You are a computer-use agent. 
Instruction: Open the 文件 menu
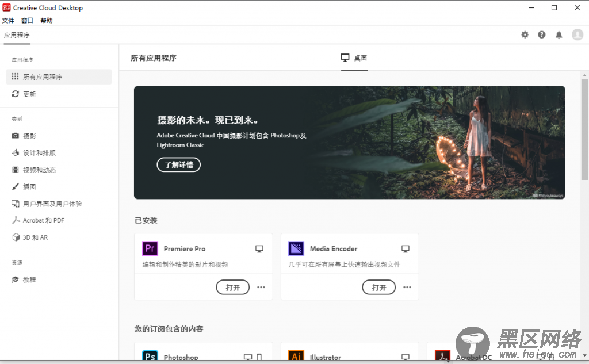8,20
